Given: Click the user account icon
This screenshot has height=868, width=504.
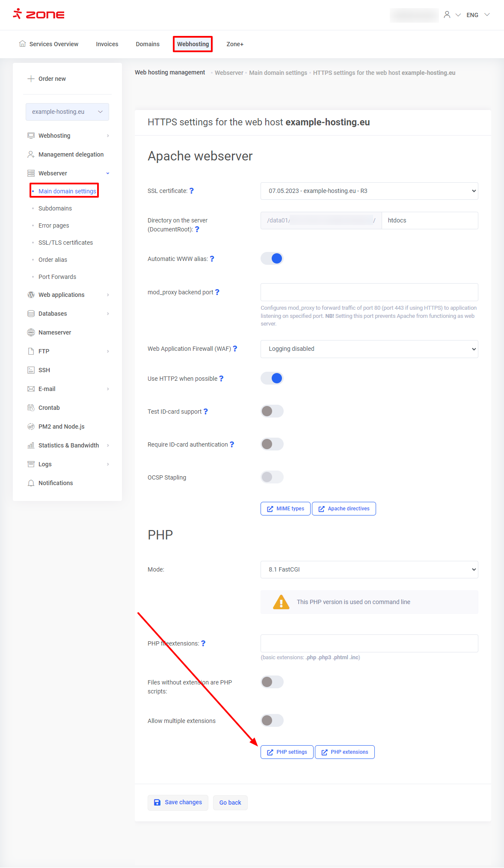Looking at the screenshot, I should tap(447, 15).
